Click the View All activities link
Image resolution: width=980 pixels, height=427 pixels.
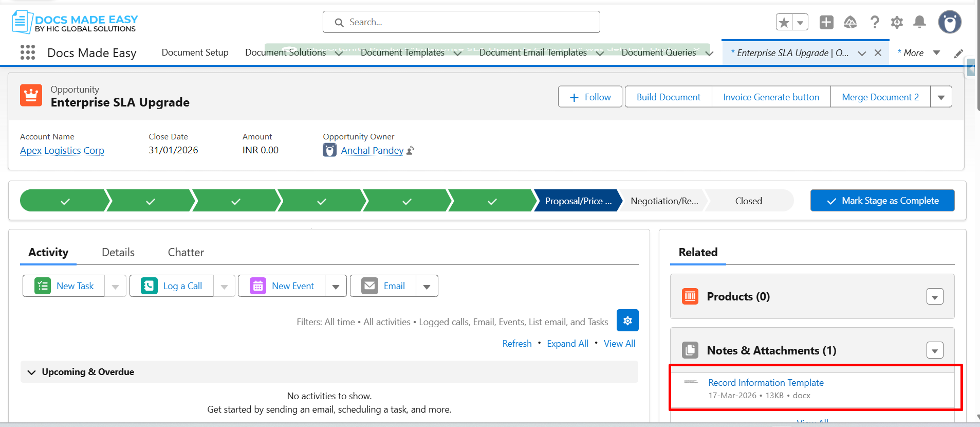pos(619,344)
